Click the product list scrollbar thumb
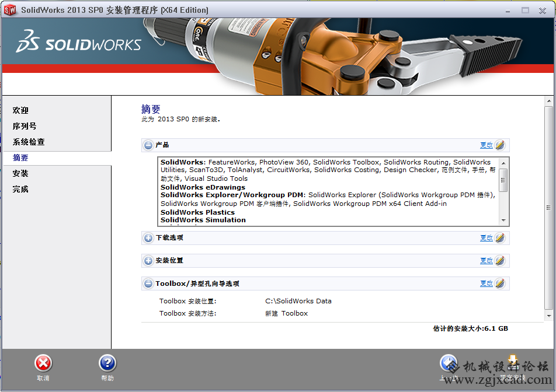This screenshot has height=392, width=556. point(503,180)
